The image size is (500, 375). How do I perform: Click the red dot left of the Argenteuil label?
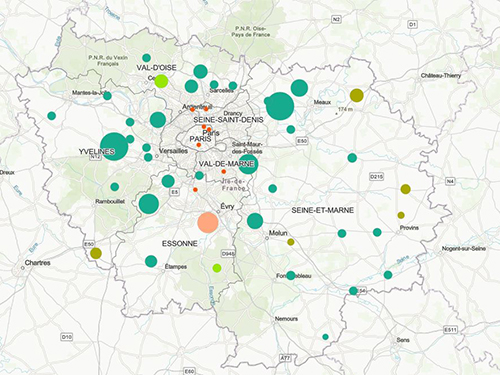[x=192, y=109]
